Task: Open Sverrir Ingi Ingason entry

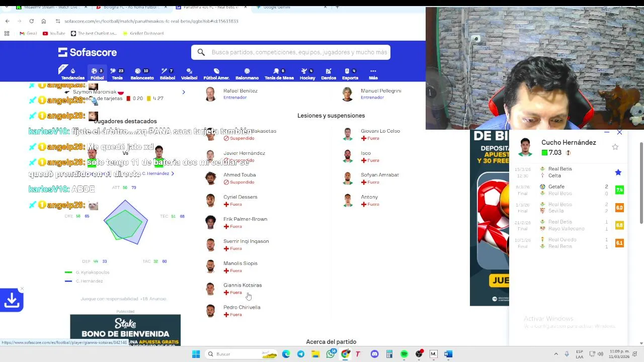Action: [x=237, y=244]
